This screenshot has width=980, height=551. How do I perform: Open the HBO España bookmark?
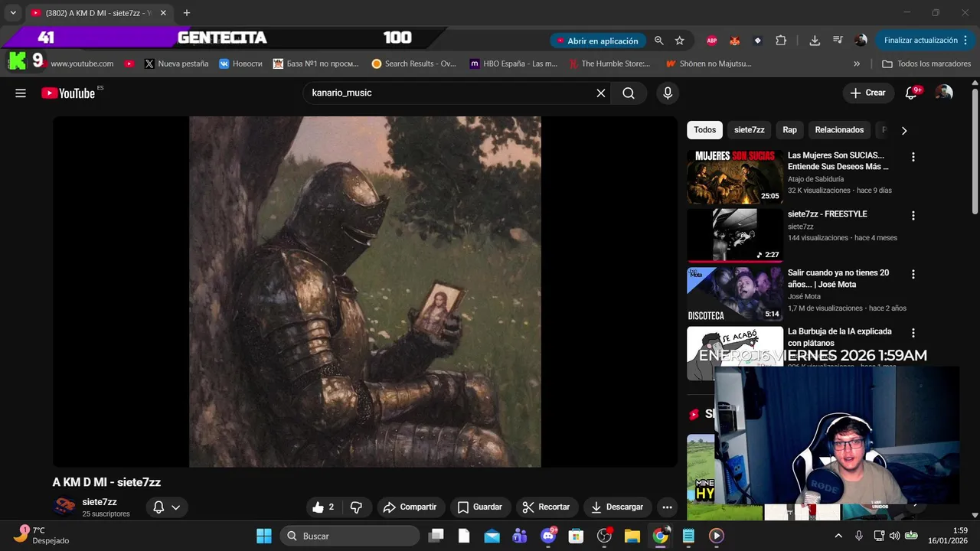pos(514,64)
